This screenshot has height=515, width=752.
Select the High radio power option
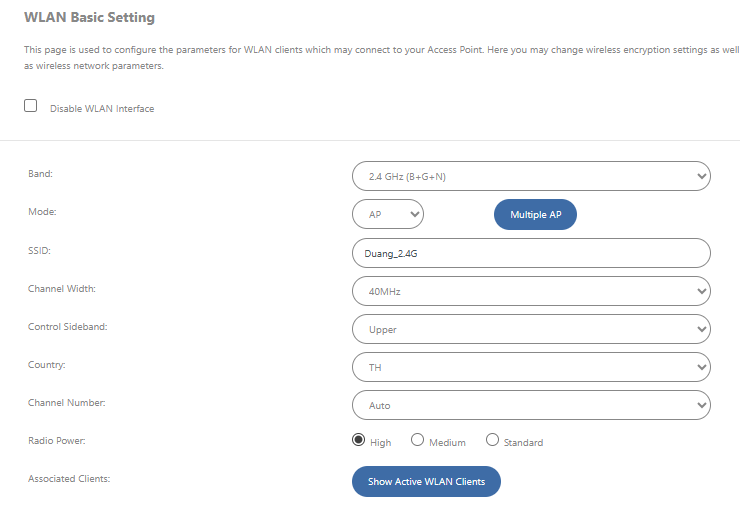point(359,440)
